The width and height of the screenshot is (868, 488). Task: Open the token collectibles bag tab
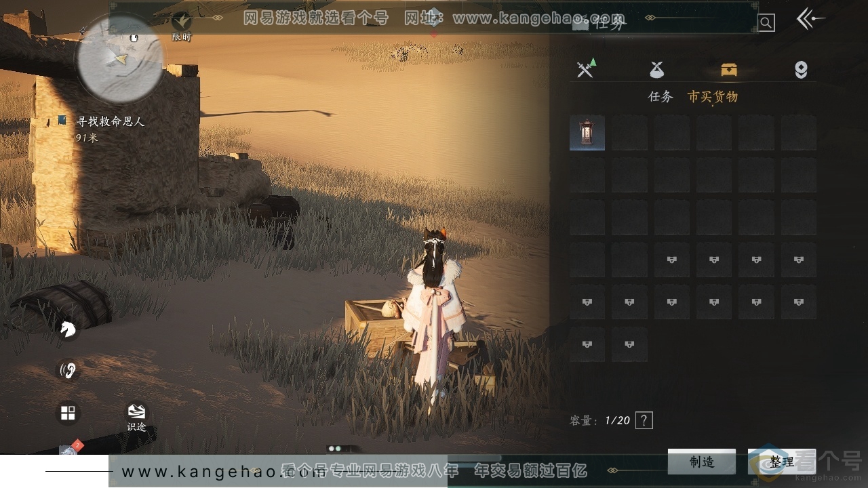click(x=801, y=69)
